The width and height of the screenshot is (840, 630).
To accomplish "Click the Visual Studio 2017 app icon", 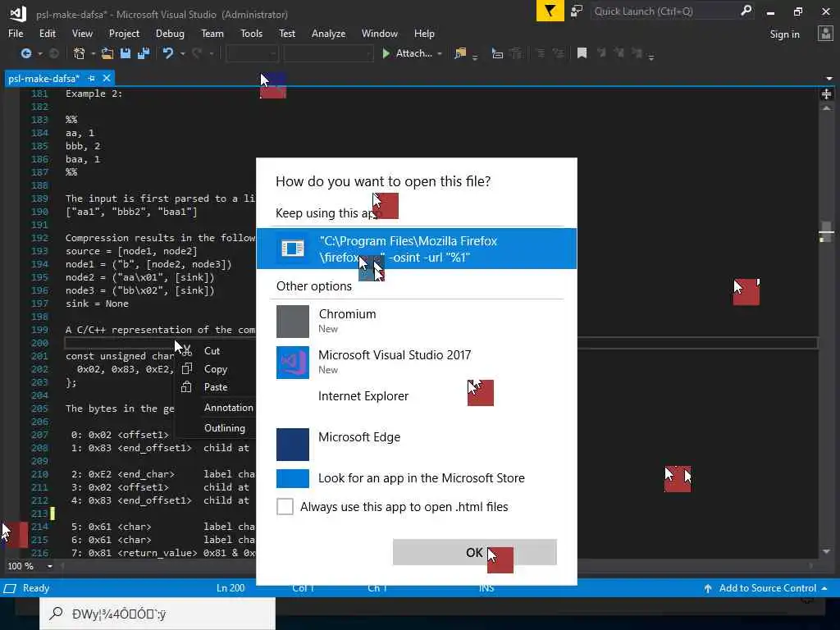I will point(293,363).
